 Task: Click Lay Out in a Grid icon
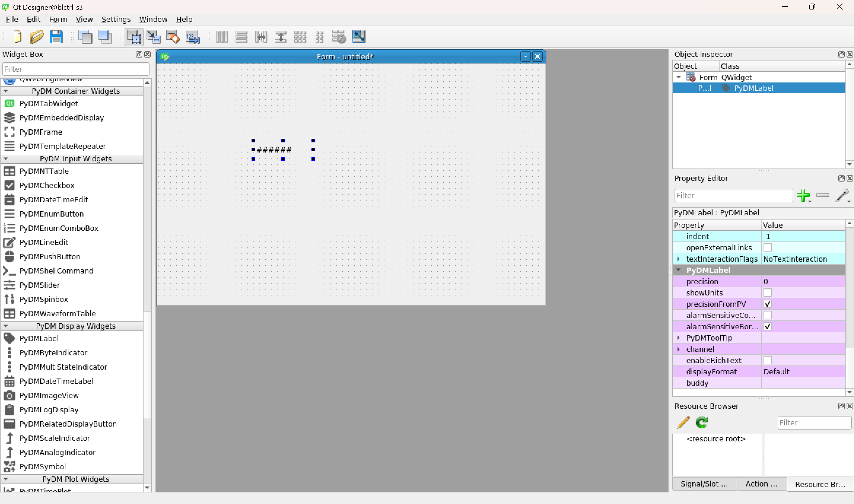[300, 37]
